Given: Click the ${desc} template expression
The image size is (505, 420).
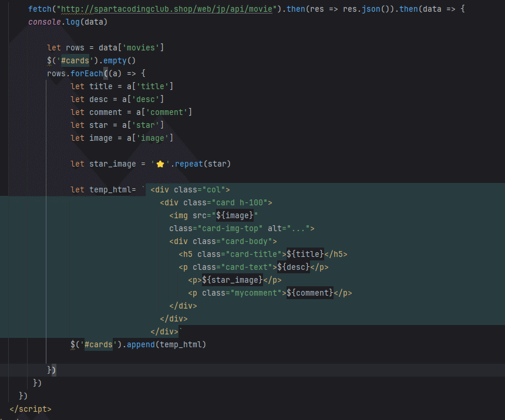Looking at the screenshot, I should click(x=294, y=267).
